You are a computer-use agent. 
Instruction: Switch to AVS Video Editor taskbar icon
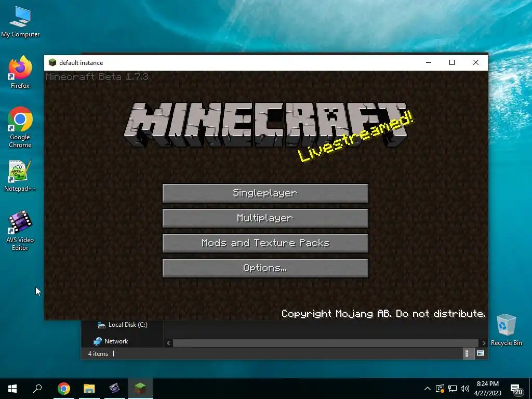coord(115,389)
